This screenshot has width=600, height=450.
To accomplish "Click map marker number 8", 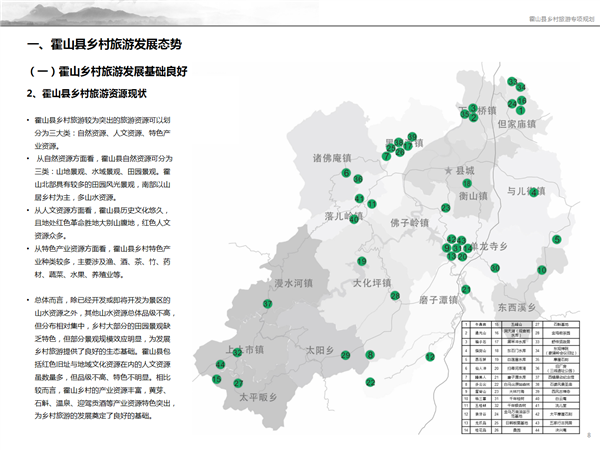I will [370, 355].
